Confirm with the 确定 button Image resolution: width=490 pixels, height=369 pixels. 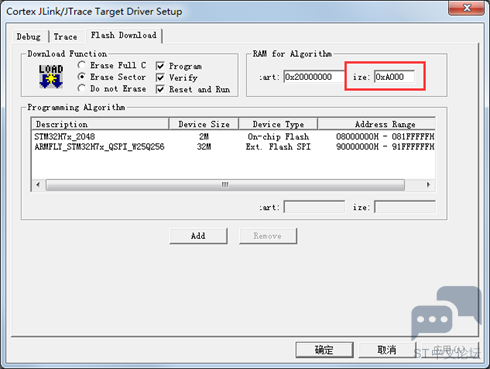point(324,350)
